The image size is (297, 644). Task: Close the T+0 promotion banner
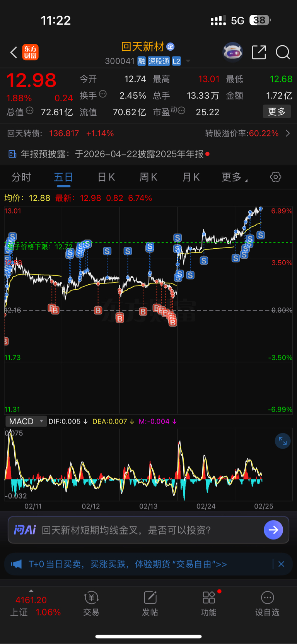pyautogui.click(x=281, y=564)
